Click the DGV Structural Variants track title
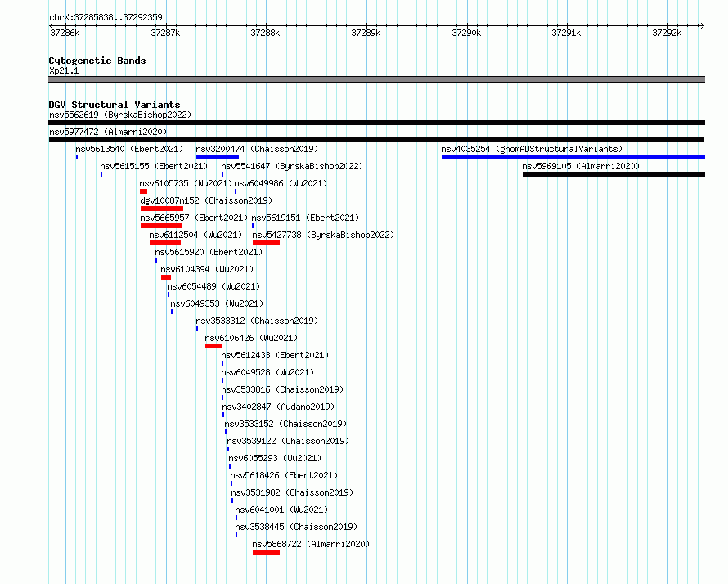Image resolution: width=728 pixels, height=584 pixels. (115, 105)
